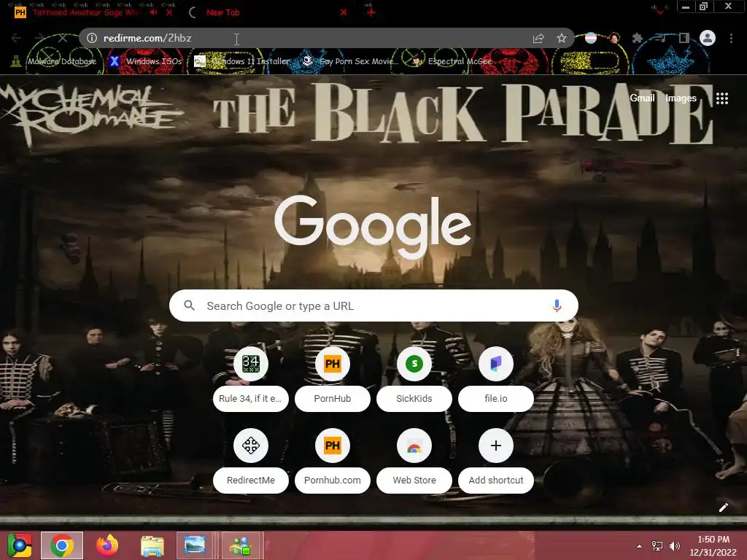Open the volume tray icon
Image resolution: width=747 pixels, height=560 pixels.
[x=675, y=545]
